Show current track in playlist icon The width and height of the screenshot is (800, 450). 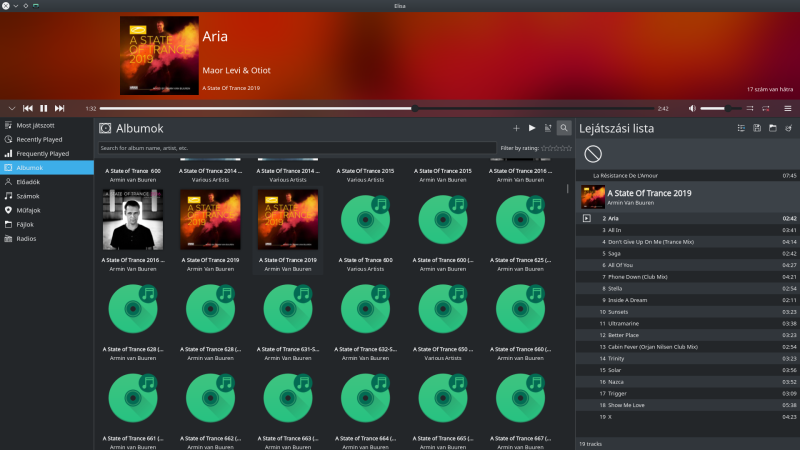point(741,128)
